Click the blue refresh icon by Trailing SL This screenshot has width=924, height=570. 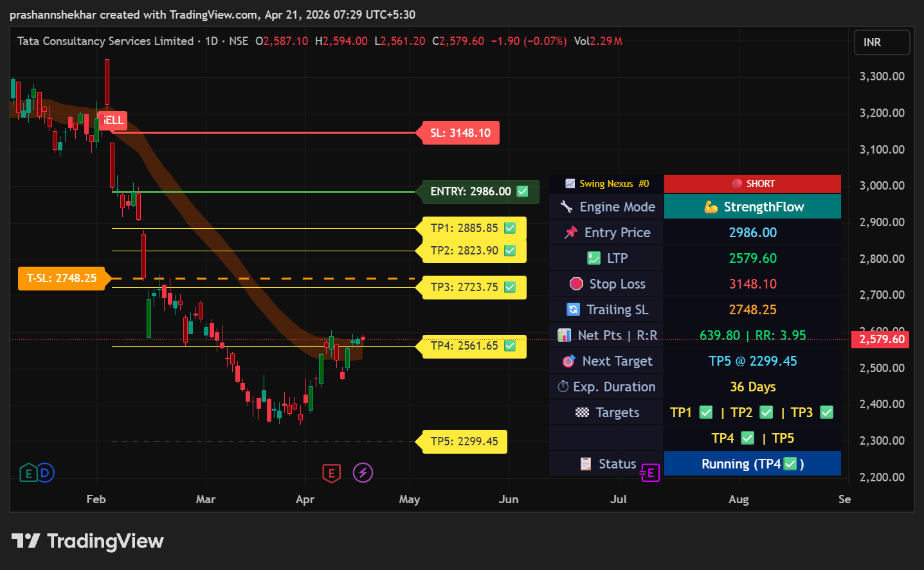click(573, 310)
